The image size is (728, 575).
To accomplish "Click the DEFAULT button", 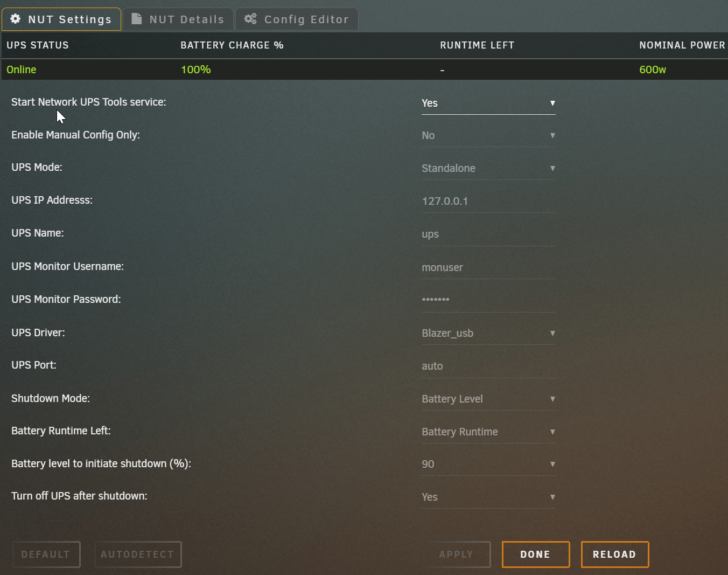I will point(46,555).
